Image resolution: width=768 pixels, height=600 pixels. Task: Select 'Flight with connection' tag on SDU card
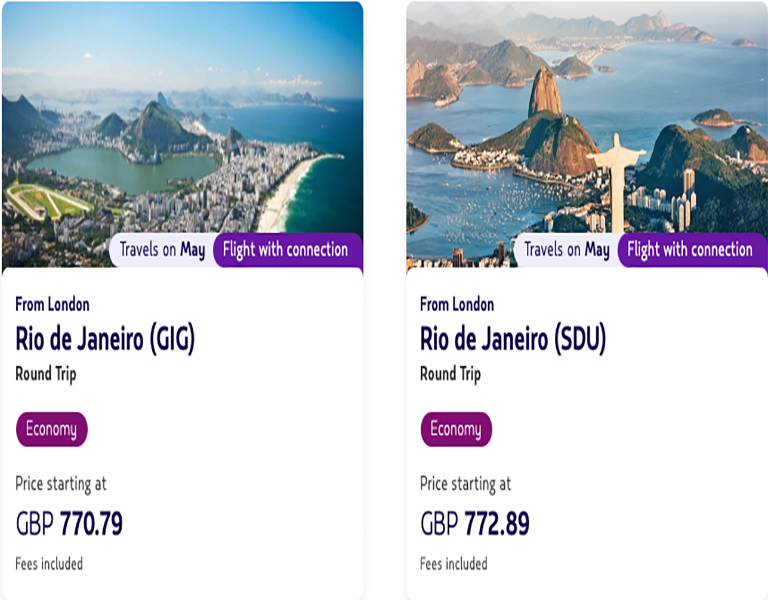pos(690,250)
